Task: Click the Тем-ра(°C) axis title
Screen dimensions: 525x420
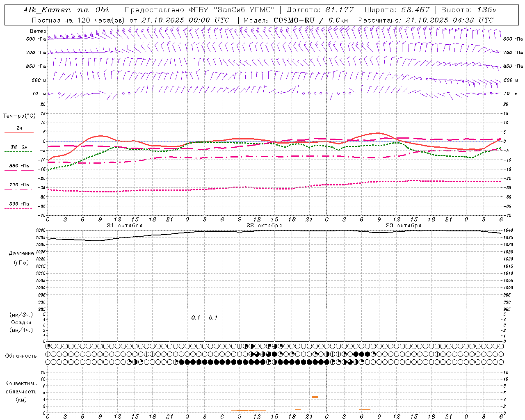Action: point(19,116)
